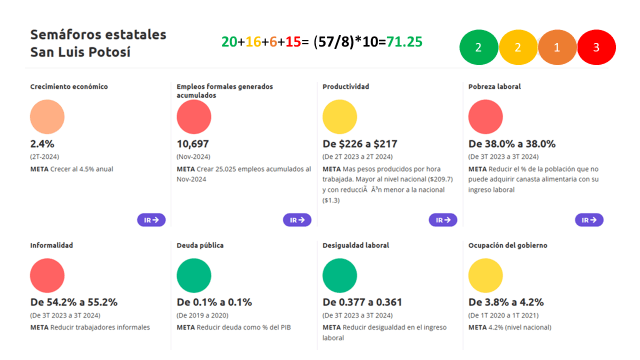640x360 pixels.
Task: Click the Informalidad heading
Action: [x=51, y=245]
